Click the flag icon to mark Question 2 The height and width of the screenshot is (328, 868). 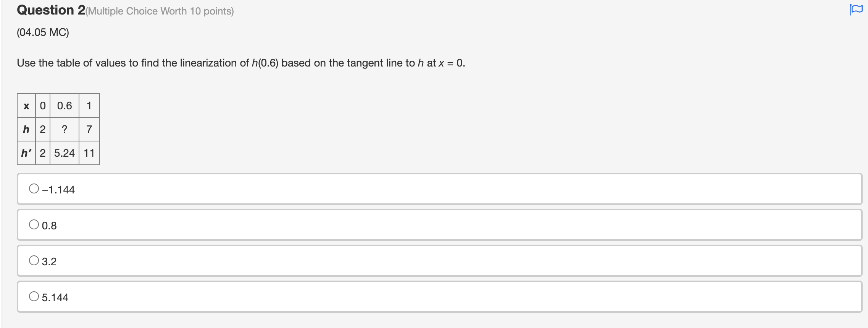[856, 10]
